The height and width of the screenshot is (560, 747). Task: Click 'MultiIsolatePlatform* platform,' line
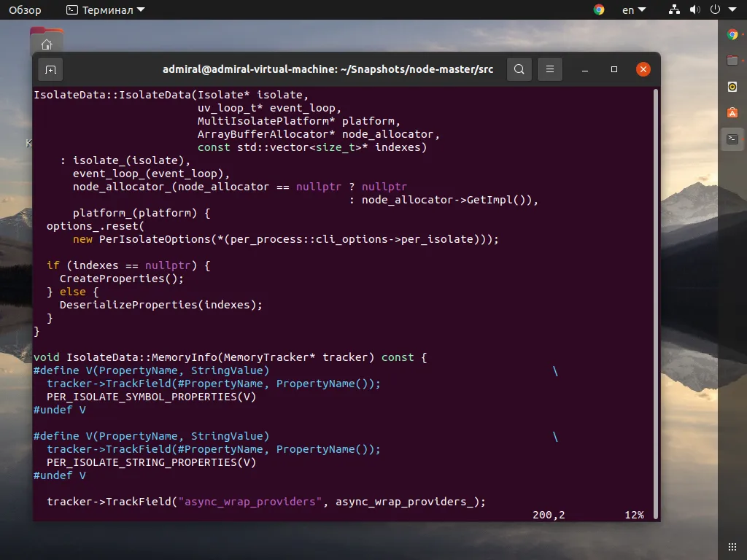[299, 121]
